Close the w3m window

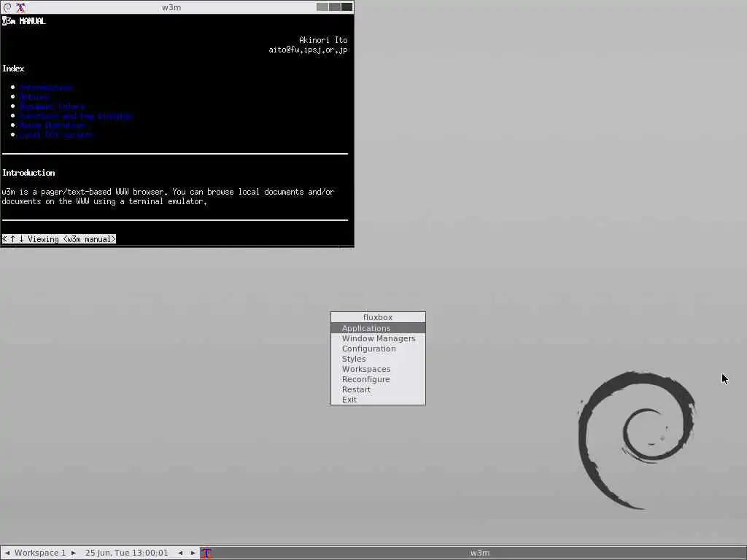[347, 7]
